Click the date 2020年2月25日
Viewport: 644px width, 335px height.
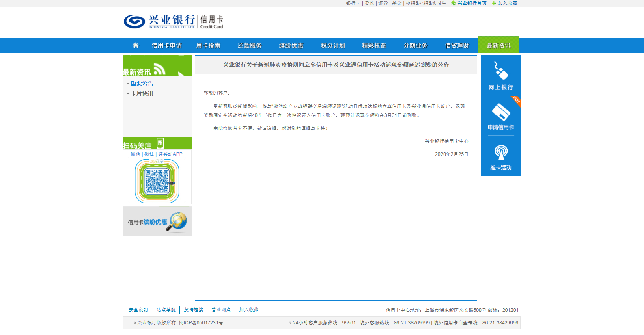coord(452,154)
